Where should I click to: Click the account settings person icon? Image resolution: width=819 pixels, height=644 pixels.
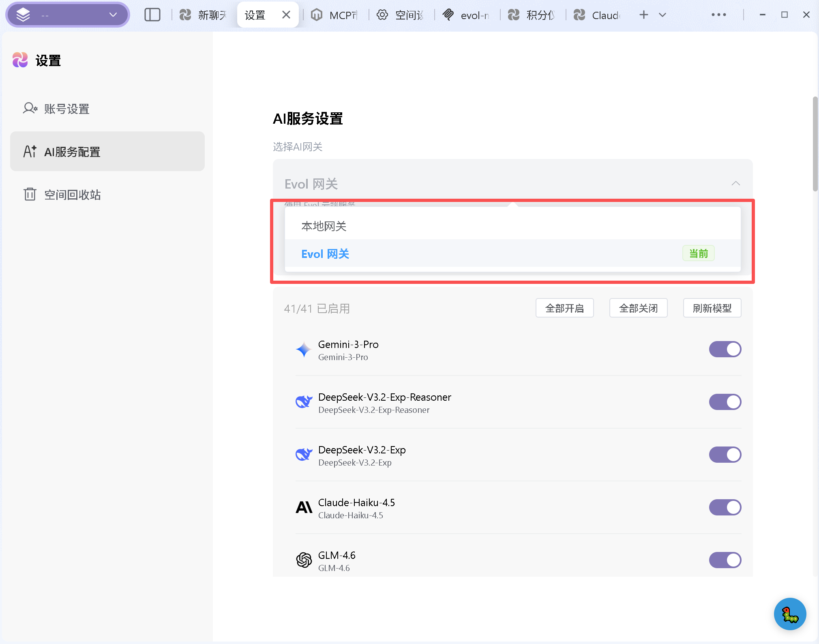(x=30, y=109)
